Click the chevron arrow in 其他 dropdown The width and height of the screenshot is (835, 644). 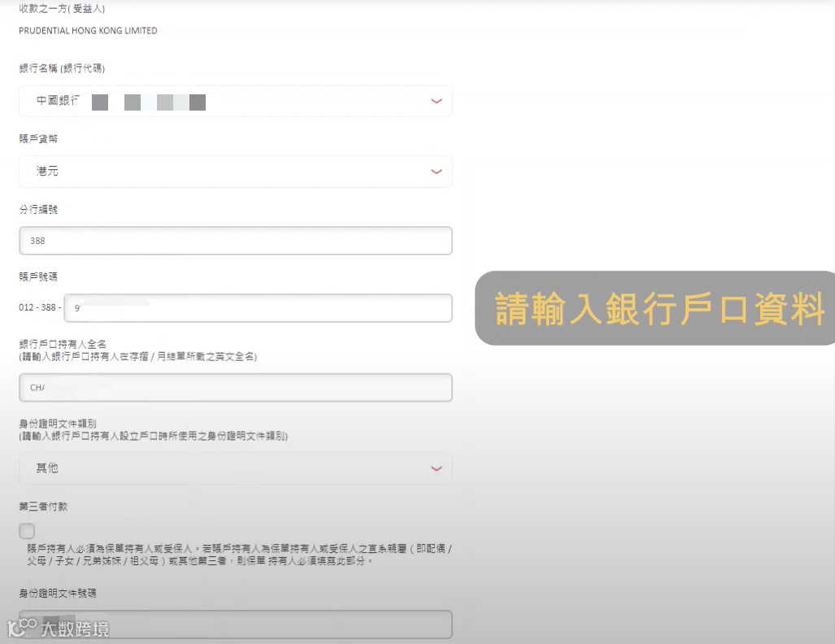(x=436, y=468)
